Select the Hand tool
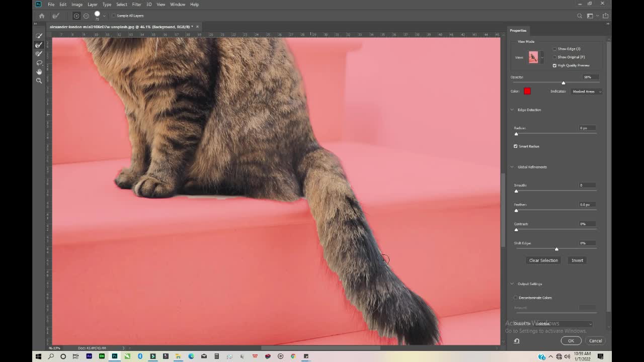The image size is (644, 362). 39,72
